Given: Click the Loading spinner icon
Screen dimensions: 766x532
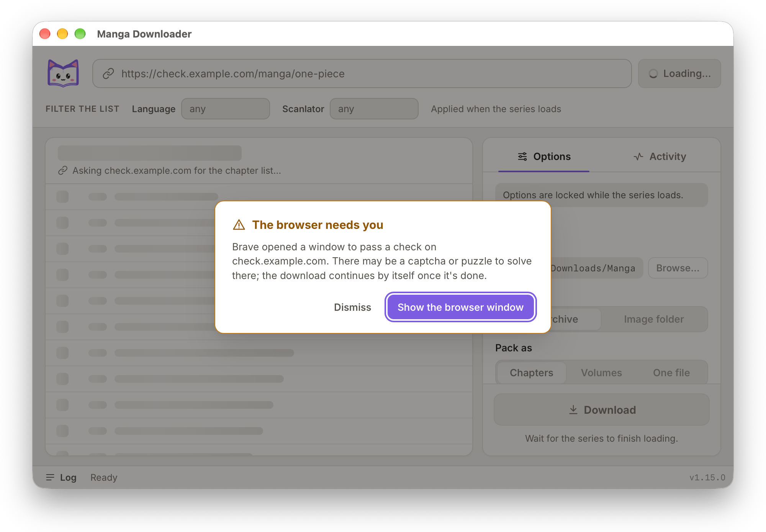Looking at the screenshot, I should tap(653, 73).
